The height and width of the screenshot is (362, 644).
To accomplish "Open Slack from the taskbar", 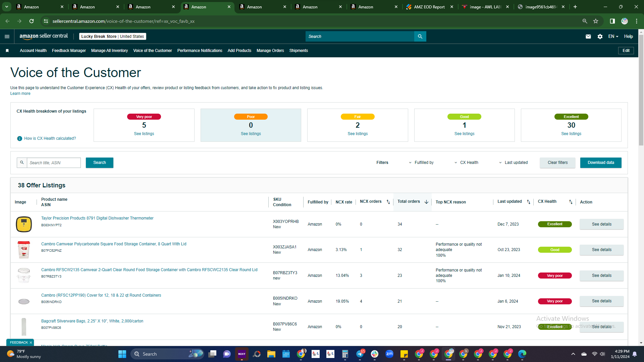I will tap(375, 354).
